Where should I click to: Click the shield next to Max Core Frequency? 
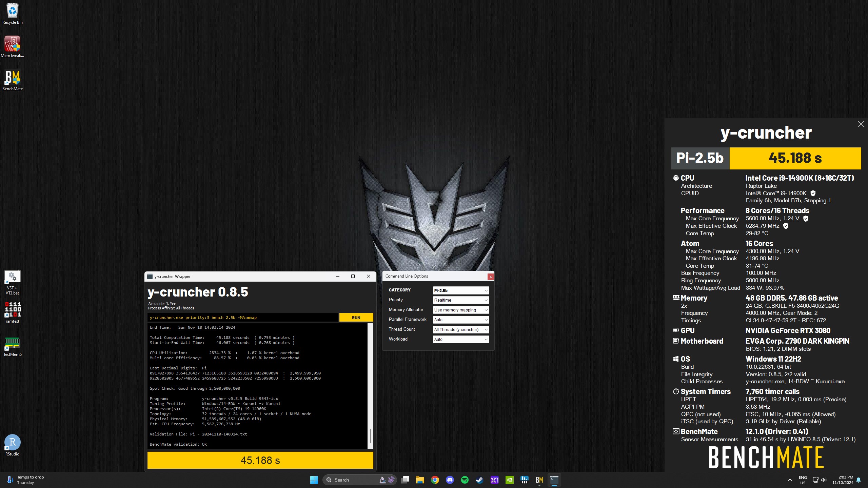pyautogui.click(x=806, y=219)
